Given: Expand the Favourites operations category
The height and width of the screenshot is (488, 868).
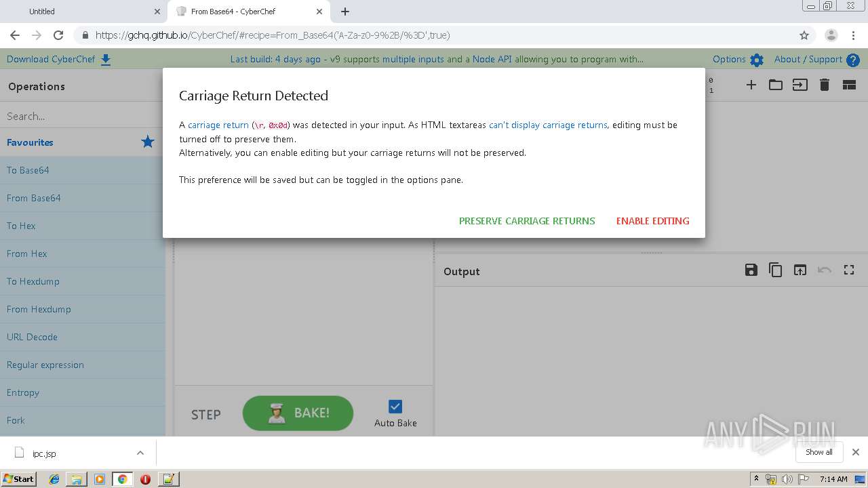Looking at the screenshot, I should [x=83, y=142].
